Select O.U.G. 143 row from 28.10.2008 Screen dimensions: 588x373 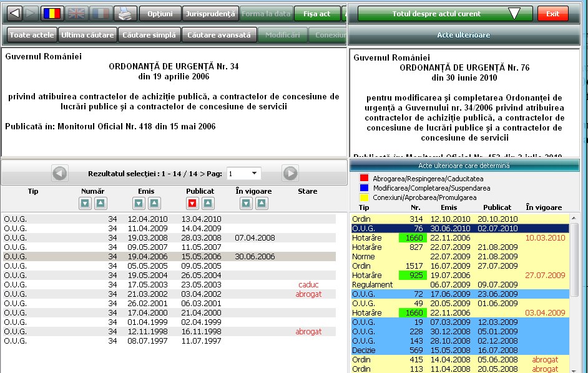point(460,341)
